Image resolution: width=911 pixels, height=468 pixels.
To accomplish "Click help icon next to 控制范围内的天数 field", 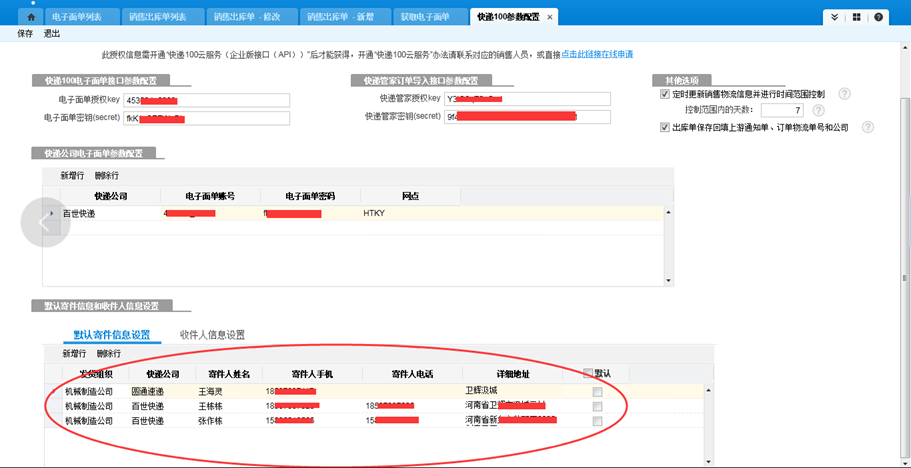I will 818,110.
